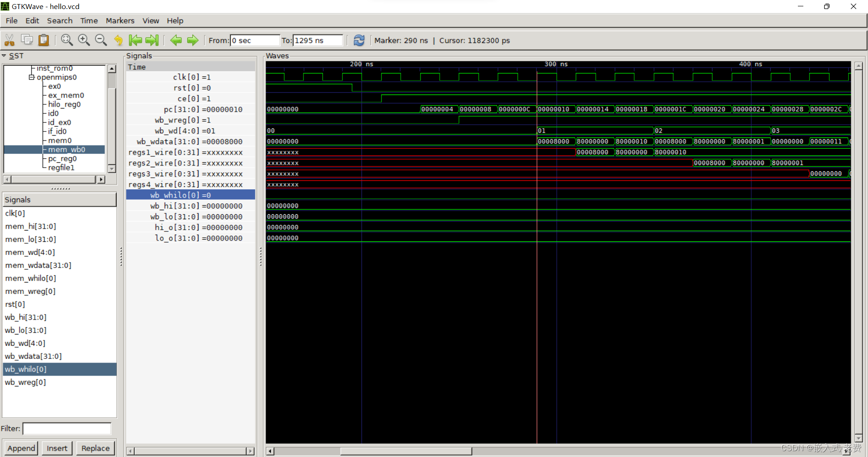This screenshot has height=457, width=868.
Task: Jump to start of waveform icon
Action: (135, 40)
